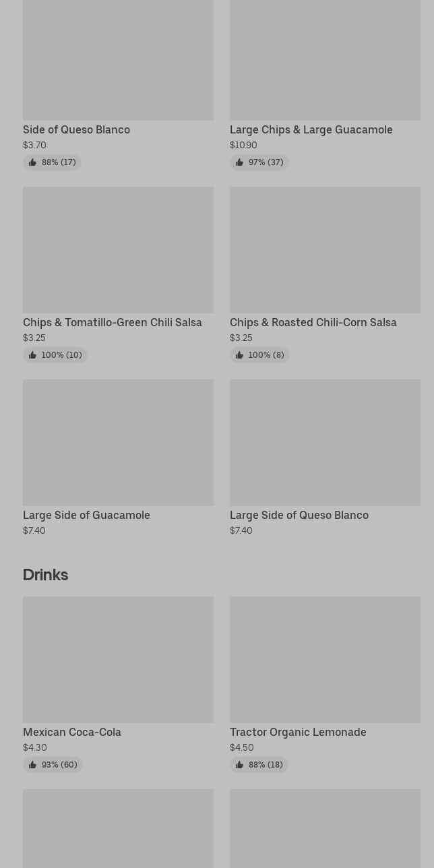Viewport: 434px width, 868px height.
Task: Click the Mexican Coca-Cola photo
Action: [118, 659]
